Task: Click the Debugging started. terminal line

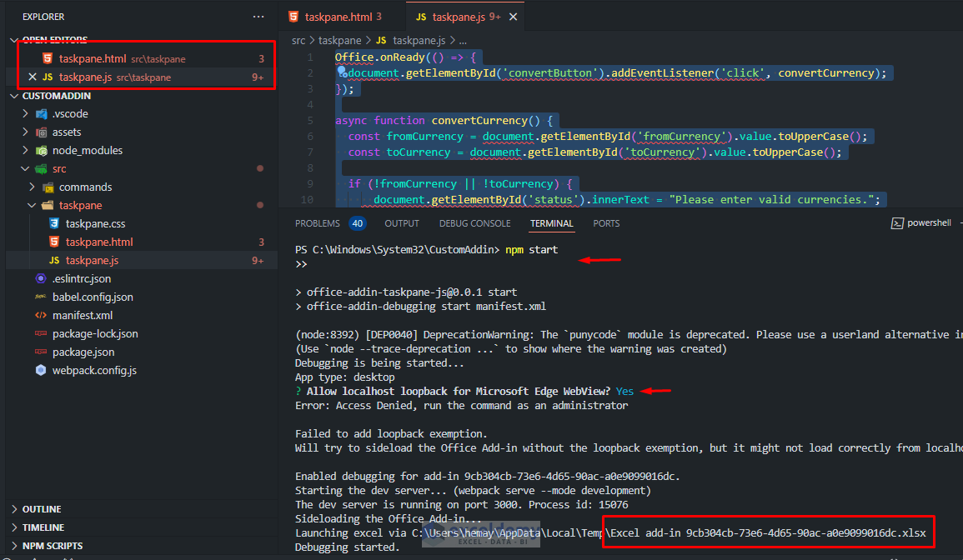Action: pyautogui.click(x=347, y=547)
